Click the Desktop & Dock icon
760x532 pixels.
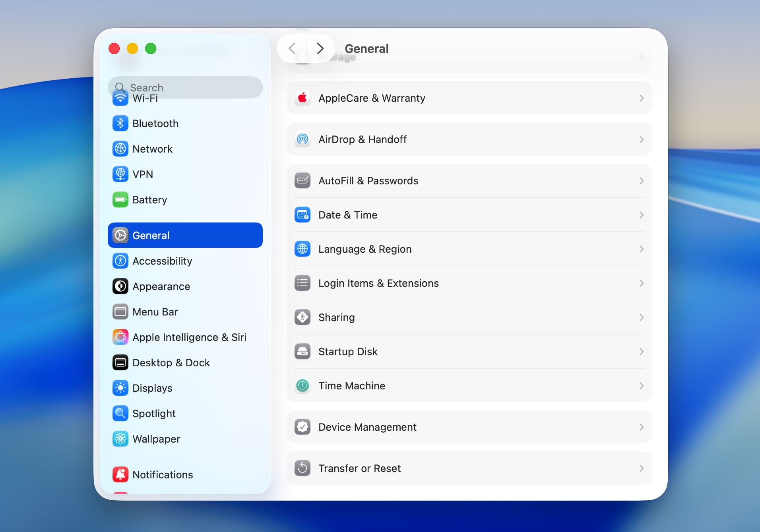pyautogui.click(x=120, y=363)
